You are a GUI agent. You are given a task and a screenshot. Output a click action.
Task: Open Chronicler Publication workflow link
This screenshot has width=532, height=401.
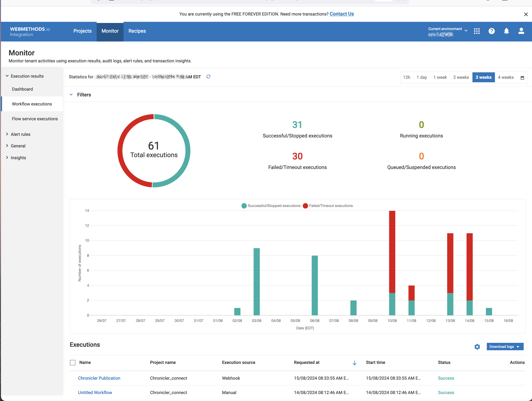point(99,378)
